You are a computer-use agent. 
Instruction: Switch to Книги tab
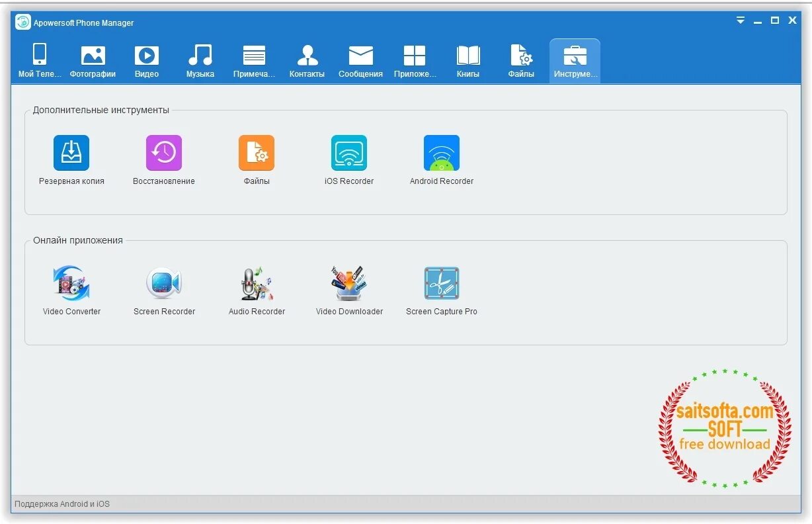pyautogui.click(x=468, y=61)
